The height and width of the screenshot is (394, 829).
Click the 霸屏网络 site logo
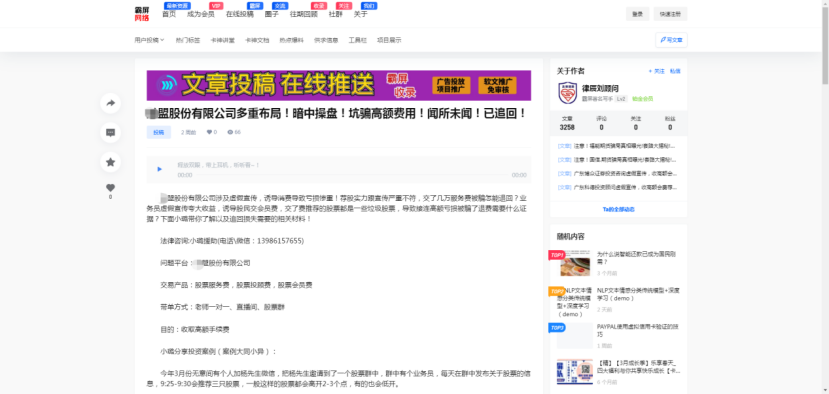click(142, 14)
